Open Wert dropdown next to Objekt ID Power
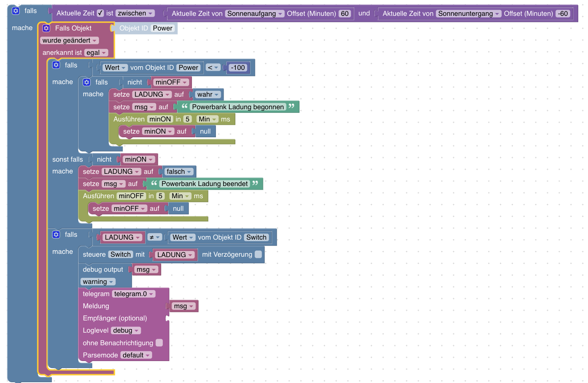The height and width of the screenshot is (383, 588). tap(115, 67)
